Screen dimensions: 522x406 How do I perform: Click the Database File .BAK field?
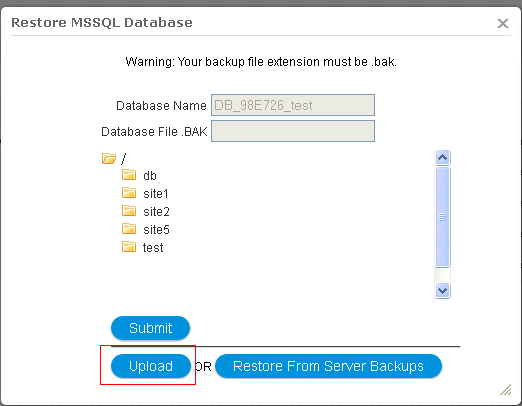tap(293, 131)
